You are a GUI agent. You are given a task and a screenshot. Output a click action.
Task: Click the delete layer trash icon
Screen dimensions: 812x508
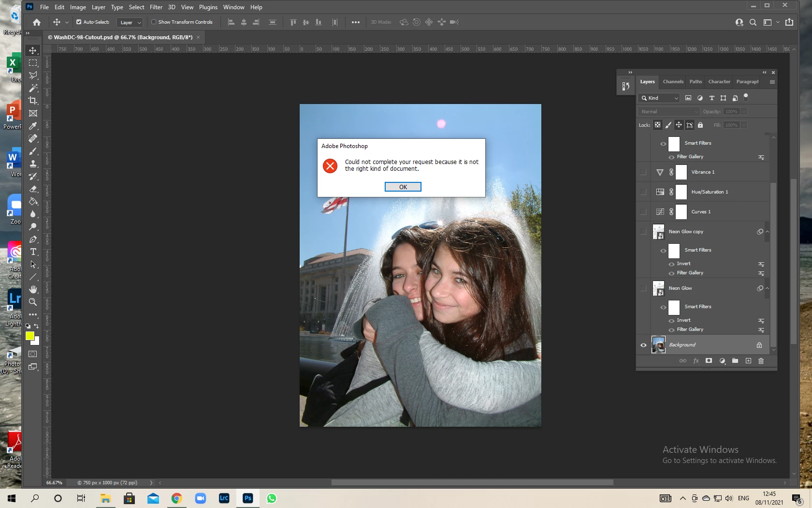tap(761, 361)
